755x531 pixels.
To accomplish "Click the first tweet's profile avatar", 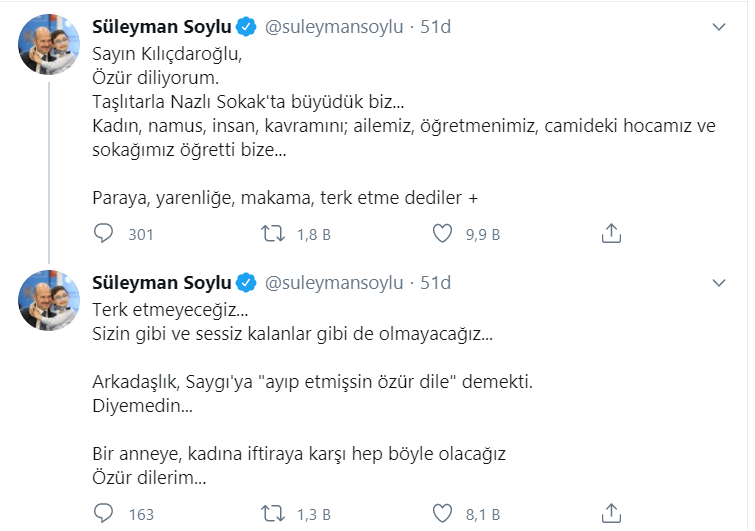I will point(49,46).
